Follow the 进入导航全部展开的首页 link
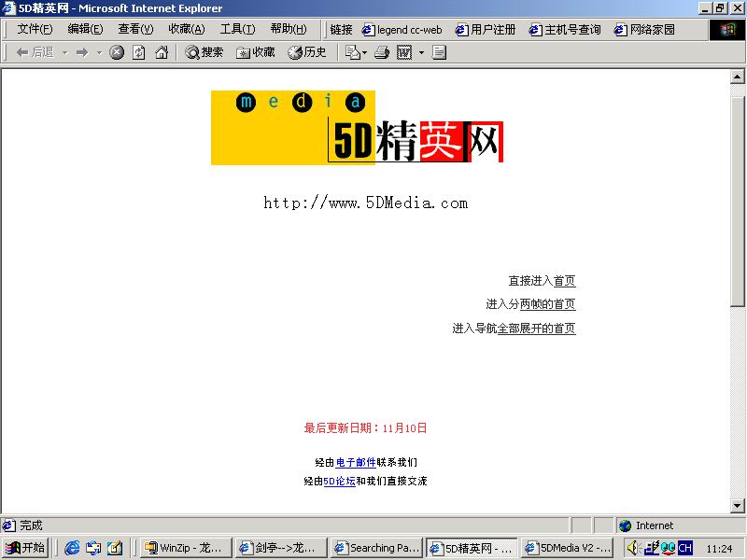The width and height of the screenshot is (747, 560). 536,329
